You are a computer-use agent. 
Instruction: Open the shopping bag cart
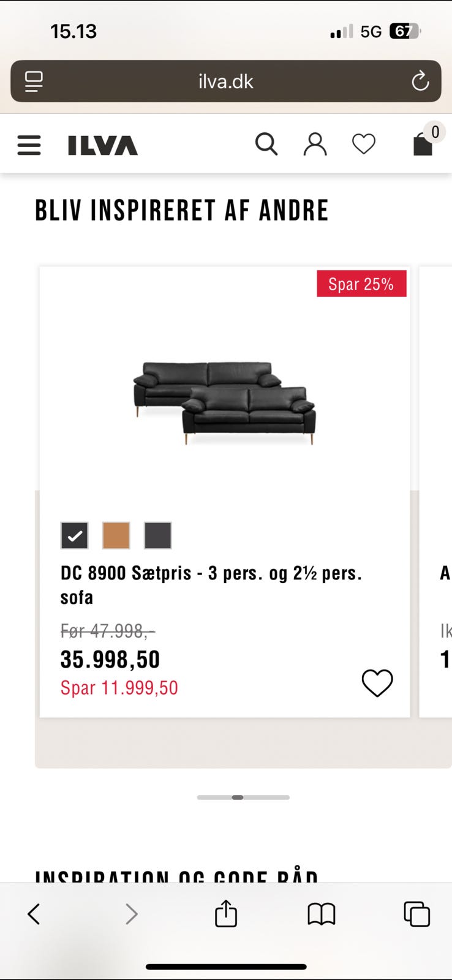423,144
